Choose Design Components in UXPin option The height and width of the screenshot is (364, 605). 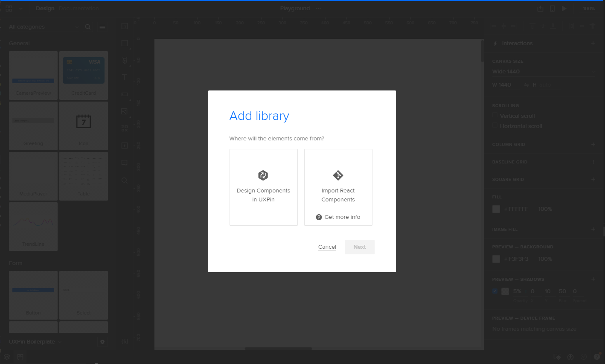click(263, 187)
